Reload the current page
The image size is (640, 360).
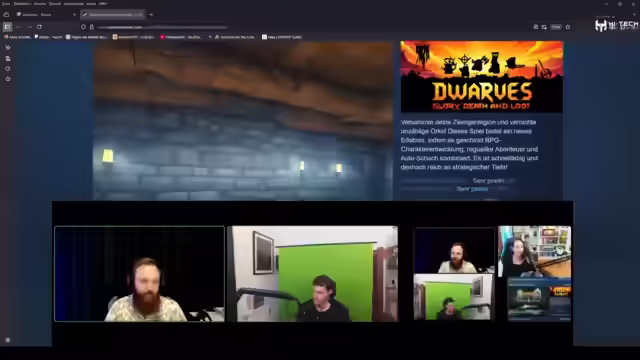[39, 27]
